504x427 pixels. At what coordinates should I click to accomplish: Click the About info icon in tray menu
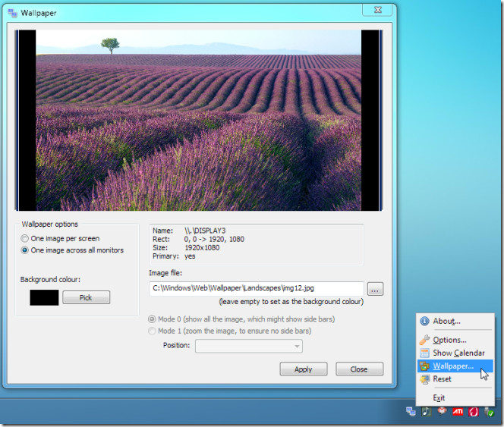[424, 321]
